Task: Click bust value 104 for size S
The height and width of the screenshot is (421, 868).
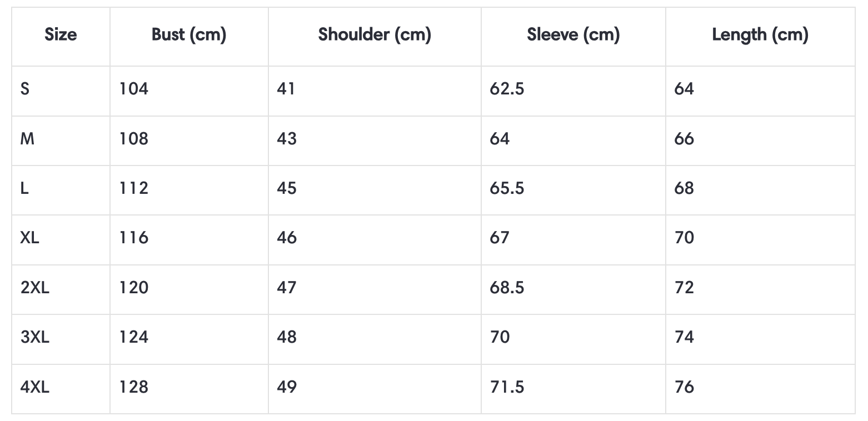Action: tap(134, 89)
